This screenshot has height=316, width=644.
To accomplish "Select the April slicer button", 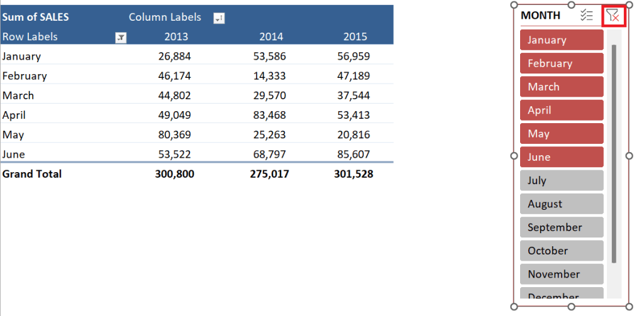I will [x=561, y=110].
